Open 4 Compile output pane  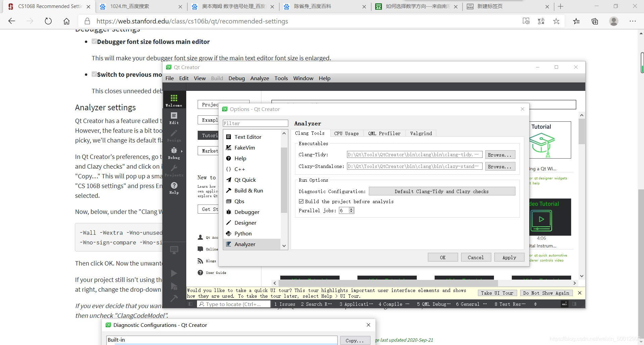[x=393, y=304]
